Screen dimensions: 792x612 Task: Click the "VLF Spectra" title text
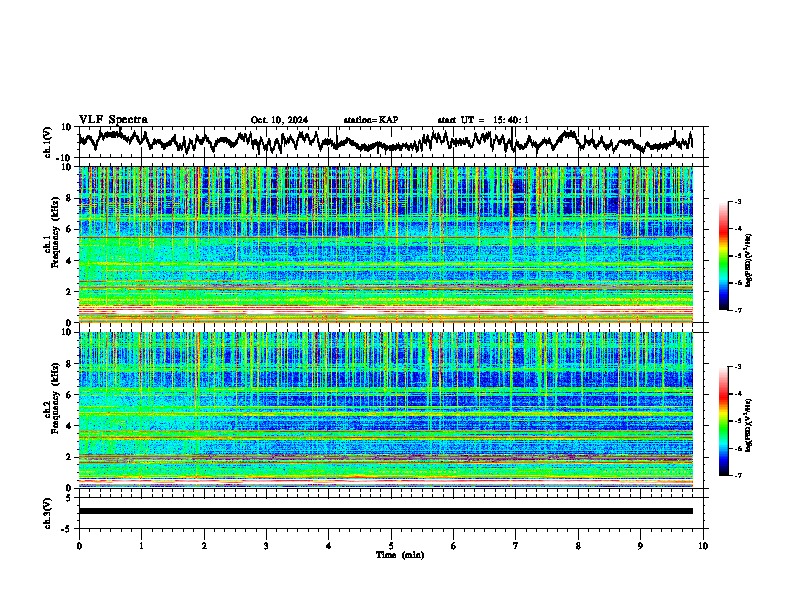tap(113, 119)
